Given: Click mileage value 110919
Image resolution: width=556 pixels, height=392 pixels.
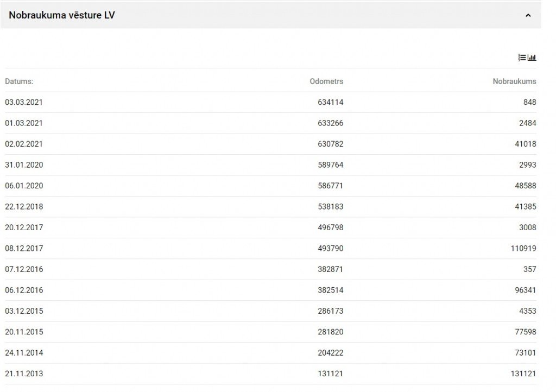Looking at the screenshot, I should click(x=523, y=249).
